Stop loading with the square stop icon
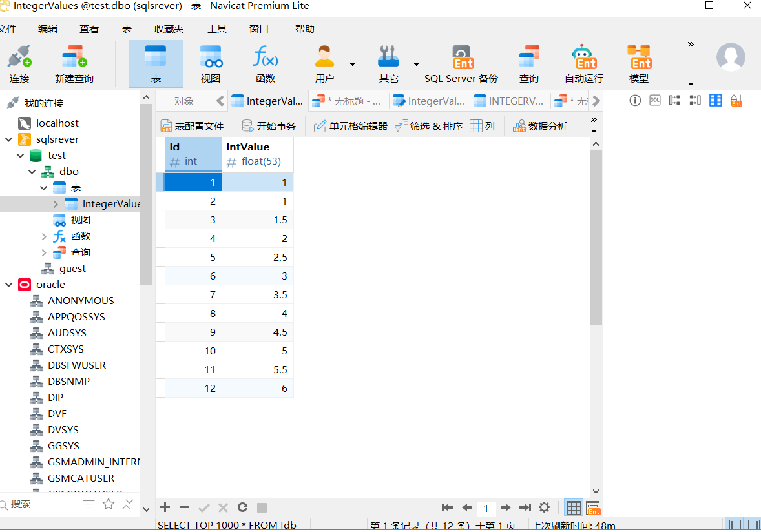761x532 pixels. (x=262, y=507)
